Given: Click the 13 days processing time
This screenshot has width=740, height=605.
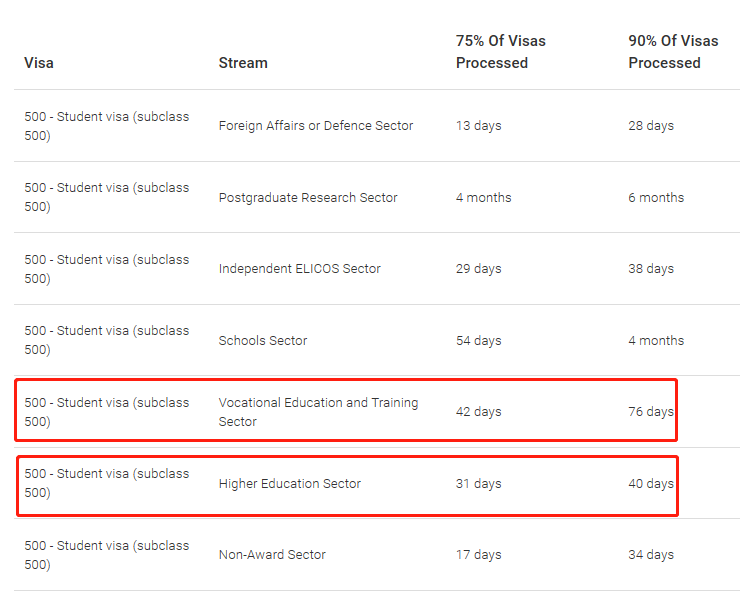Looking at the screenshot, I should pyautogui.click(x=478, y=126).
